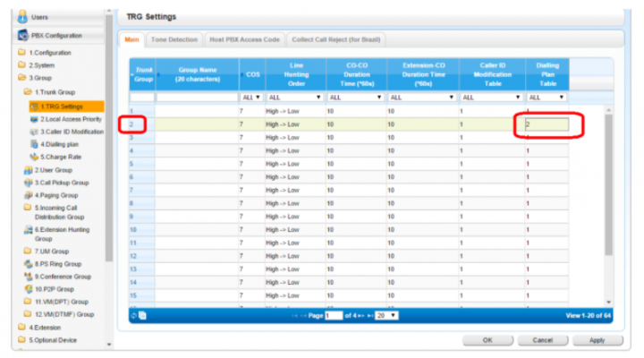Select the Dialing plan icon

point(33,143)
